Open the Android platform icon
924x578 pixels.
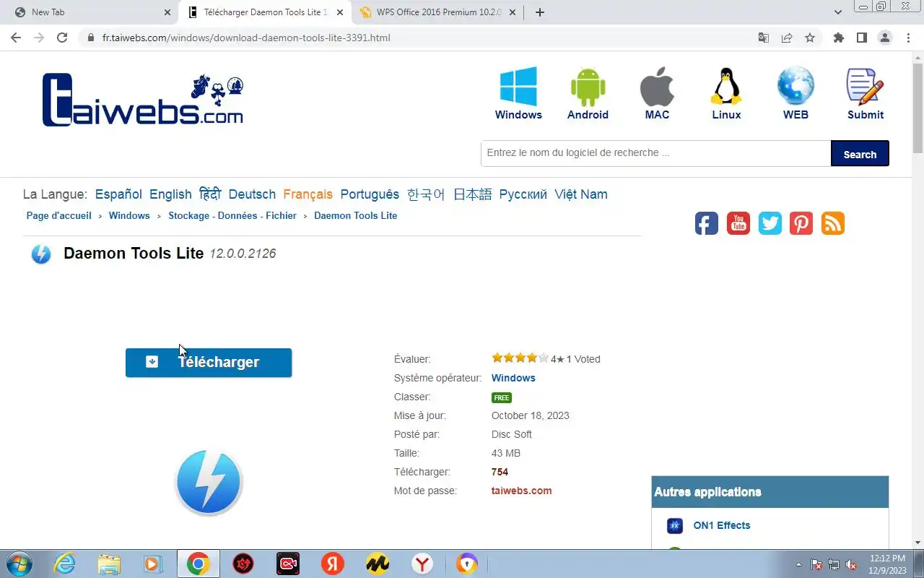[588, 86]
